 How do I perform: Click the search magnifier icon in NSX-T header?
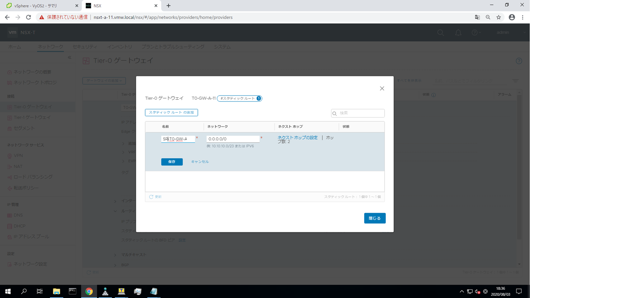point(441,33)
